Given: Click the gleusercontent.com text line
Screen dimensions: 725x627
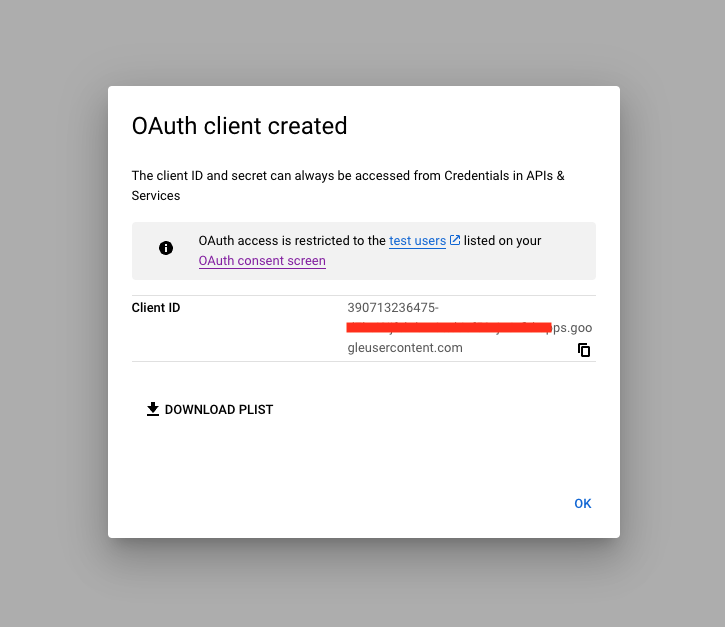Looking at the screenshot, I should (x=405, y=348).
